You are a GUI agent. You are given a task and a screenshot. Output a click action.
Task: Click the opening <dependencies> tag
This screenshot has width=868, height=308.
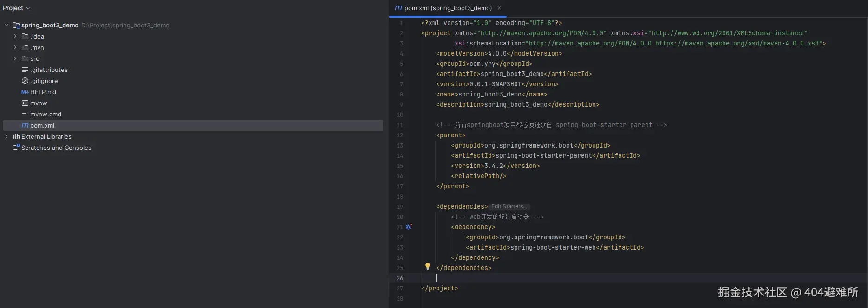[x=462, y=206]
